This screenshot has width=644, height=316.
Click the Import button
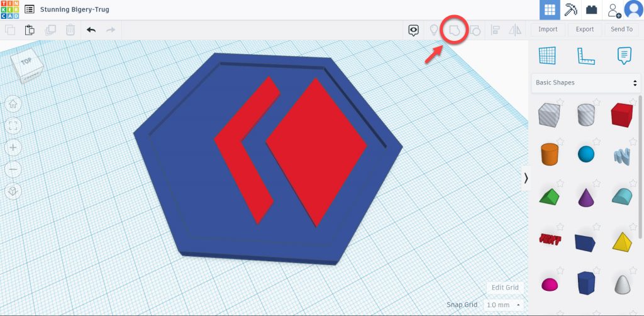[x=548, y=29]
